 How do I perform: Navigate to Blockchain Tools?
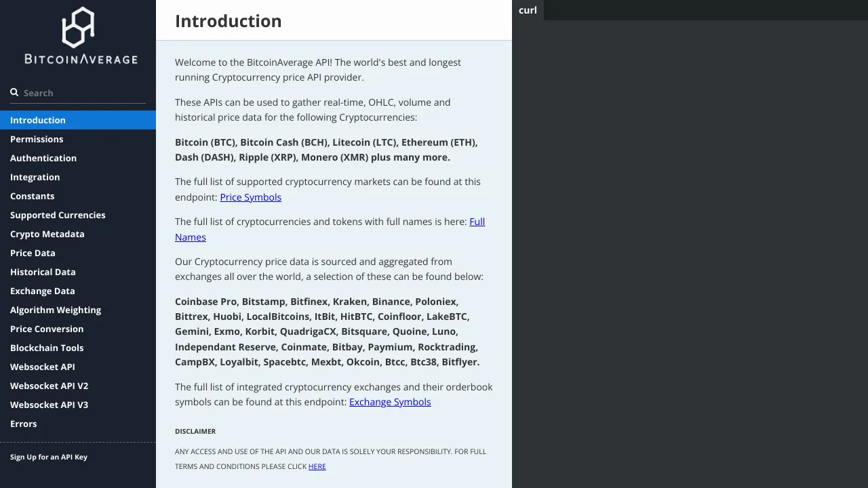[78, 348]
